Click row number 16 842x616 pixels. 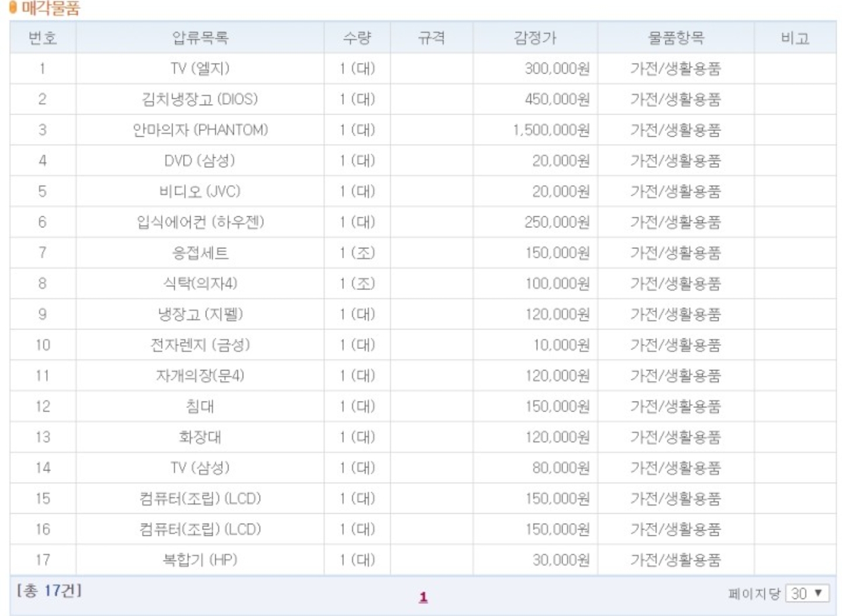[x=43, y=529]
